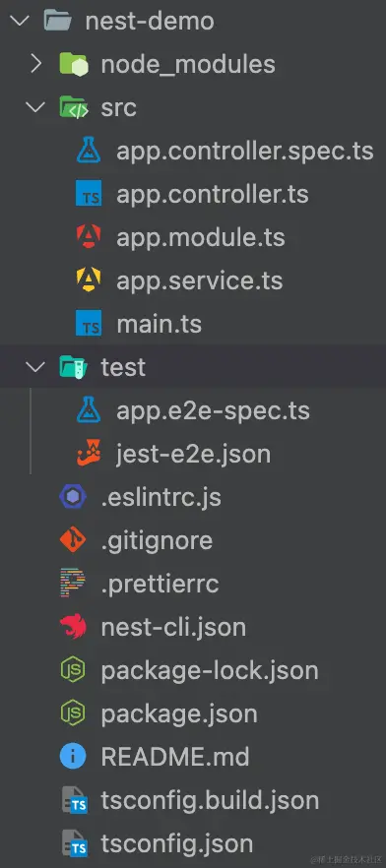
Task: Open app.controller.ts in the tree
Action: pos(213,194)
